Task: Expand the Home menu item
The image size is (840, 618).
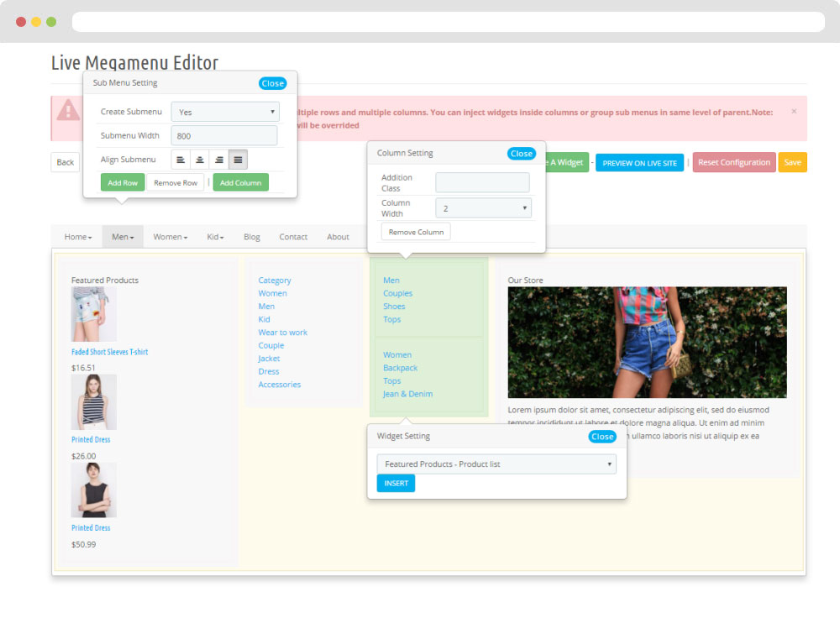Action: pos(78,237)
